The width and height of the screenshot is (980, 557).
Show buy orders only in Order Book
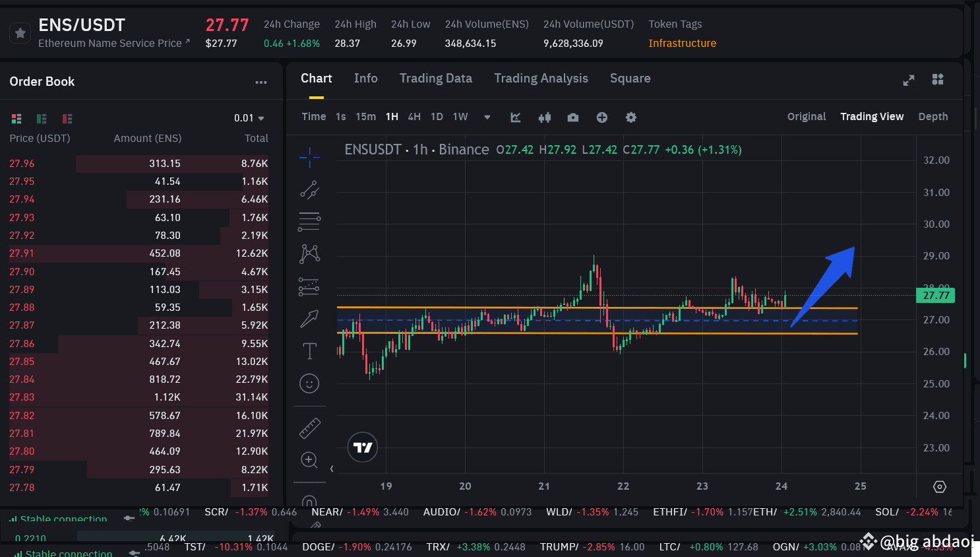tap(41, 118)
